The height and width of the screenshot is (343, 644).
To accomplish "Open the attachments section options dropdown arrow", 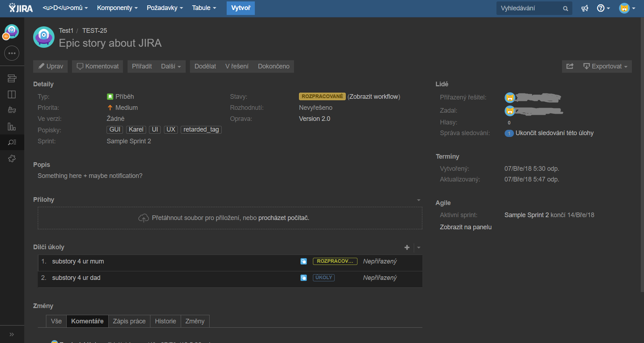I will point(419,200).
